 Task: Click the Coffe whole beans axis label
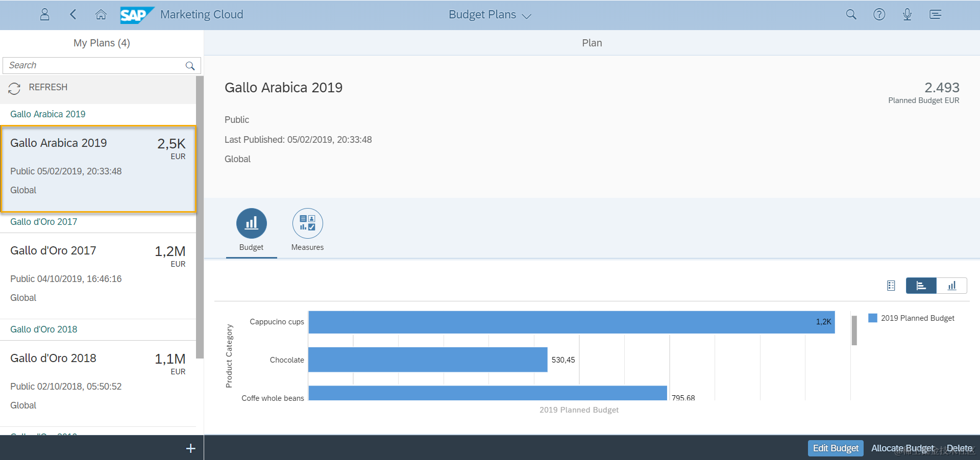pos(273,398)
